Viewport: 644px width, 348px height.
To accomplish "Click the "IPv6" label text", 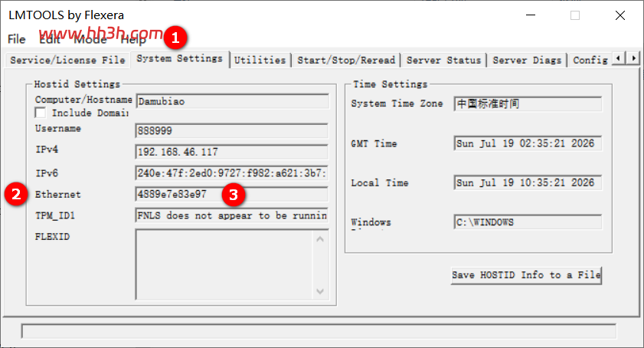I will pyautogui.click(x=47, y=173).
